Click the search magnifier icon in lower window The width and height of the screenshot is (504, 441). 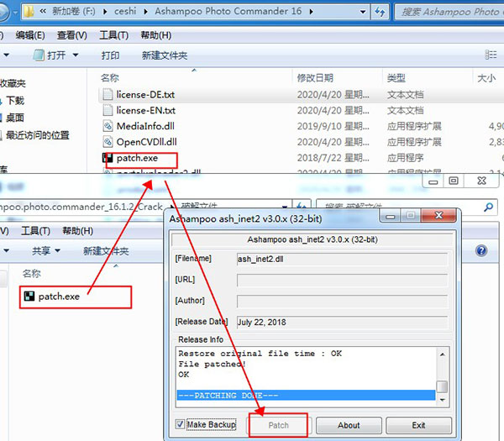(x=488, y=207)
